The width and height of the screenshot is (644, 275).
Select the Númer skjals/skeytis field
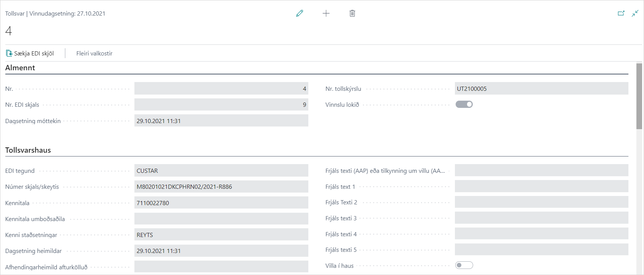(221, 187)
